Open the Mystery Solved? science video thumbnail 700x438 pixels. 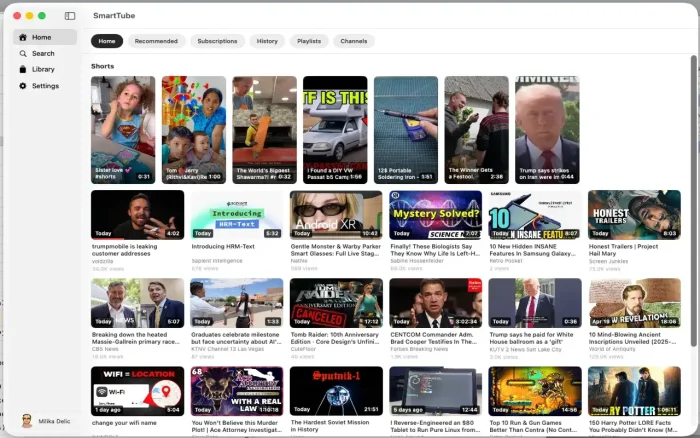(x=436, y=215)
